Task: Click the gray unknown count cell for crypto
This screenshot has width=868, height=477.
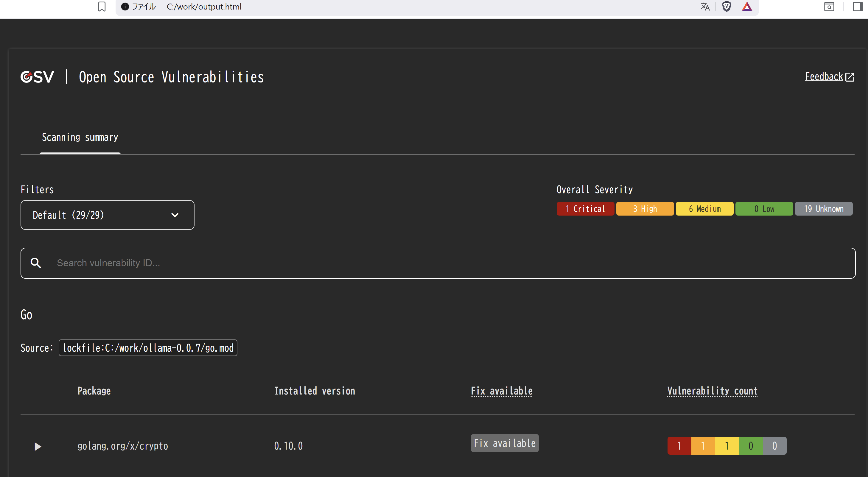Action: tap(775, 446)
